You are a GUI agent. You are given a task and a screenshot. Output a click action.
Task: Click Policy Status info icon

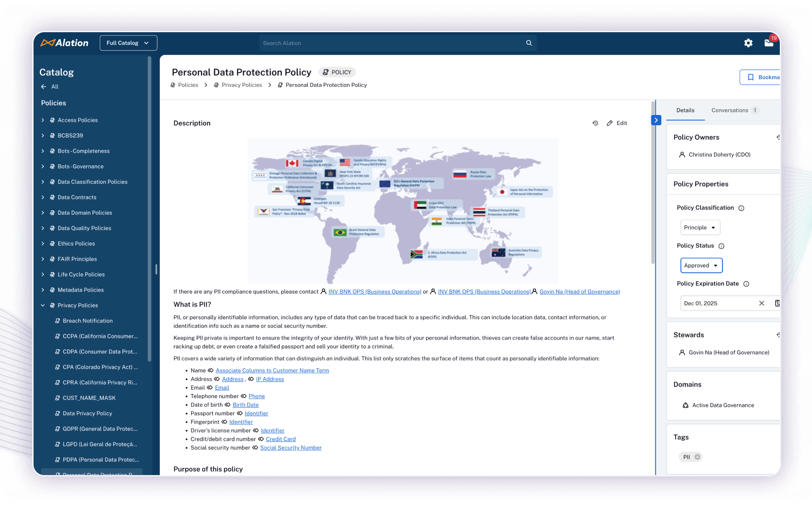[721, 246]
